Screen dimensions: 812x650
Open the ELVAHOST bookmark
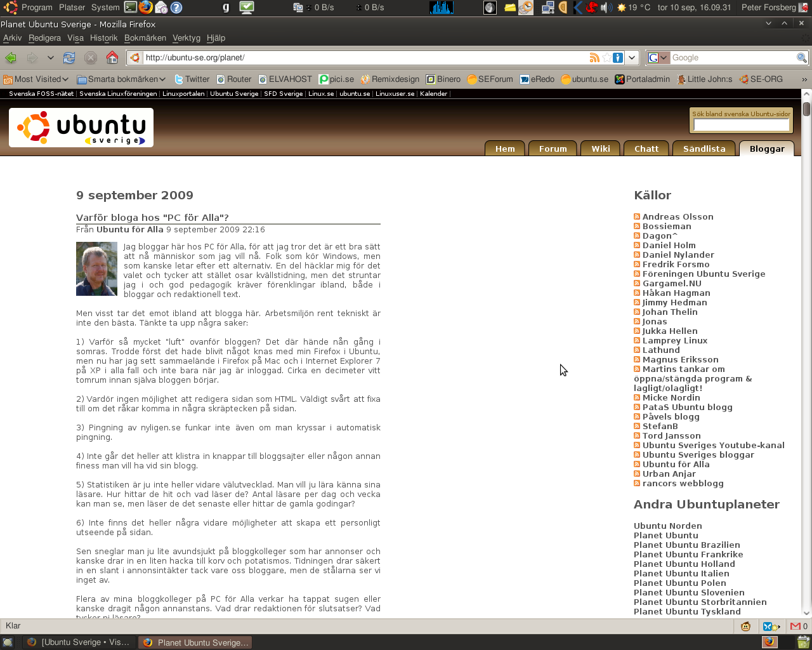[285, 79]
